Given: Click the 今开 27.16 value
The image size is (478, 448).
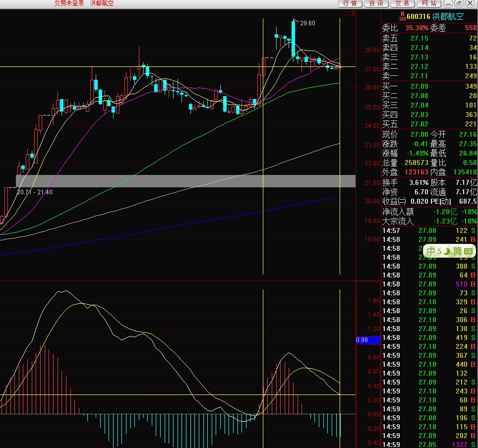Looking at the screenshot, I should pyautogui.click(x=468, y=135).
